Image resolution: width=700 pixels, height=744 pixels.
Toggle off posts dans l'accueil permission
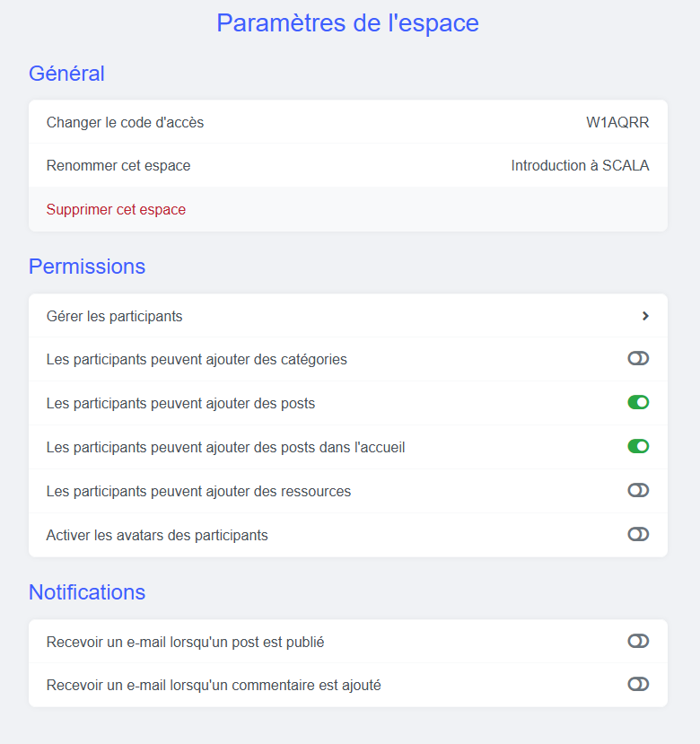[638, 447]
